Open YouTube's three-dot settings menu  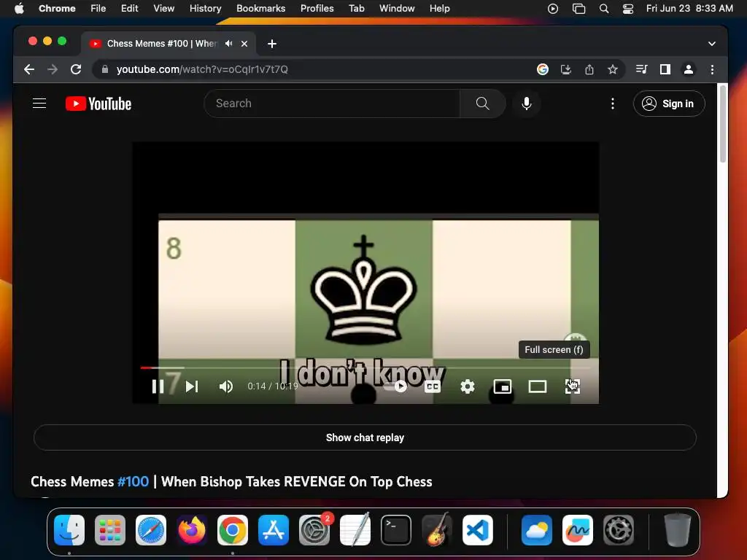coord(613,104)
